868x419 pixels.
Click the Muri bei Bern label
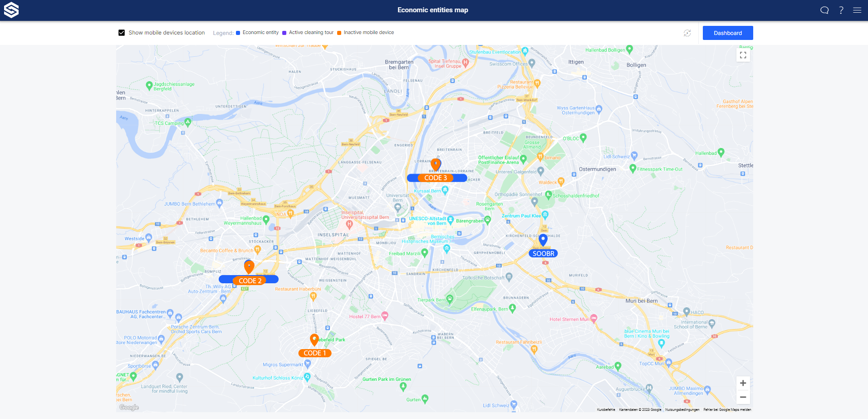tap(642, 301)
